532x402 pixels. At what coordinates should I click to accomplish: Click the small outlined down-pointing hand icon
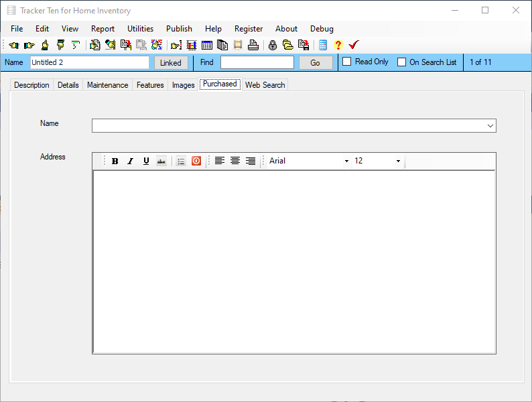(x=76, y=45)
